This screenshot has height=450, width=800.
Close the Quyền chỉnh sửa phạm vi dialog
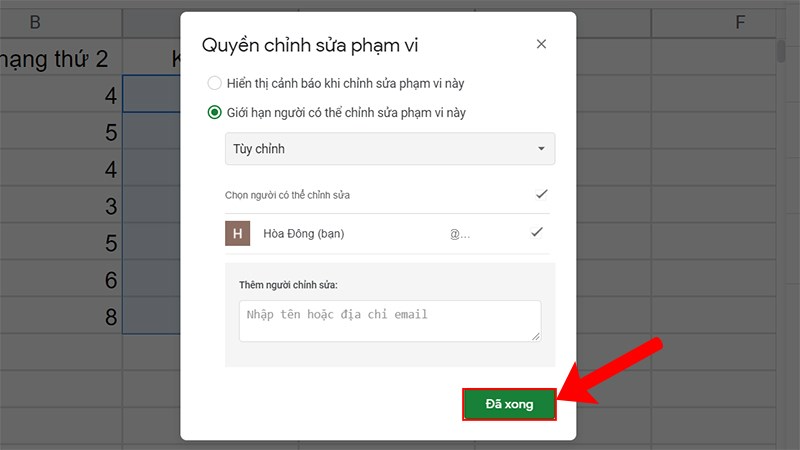[x=541, y=44]
